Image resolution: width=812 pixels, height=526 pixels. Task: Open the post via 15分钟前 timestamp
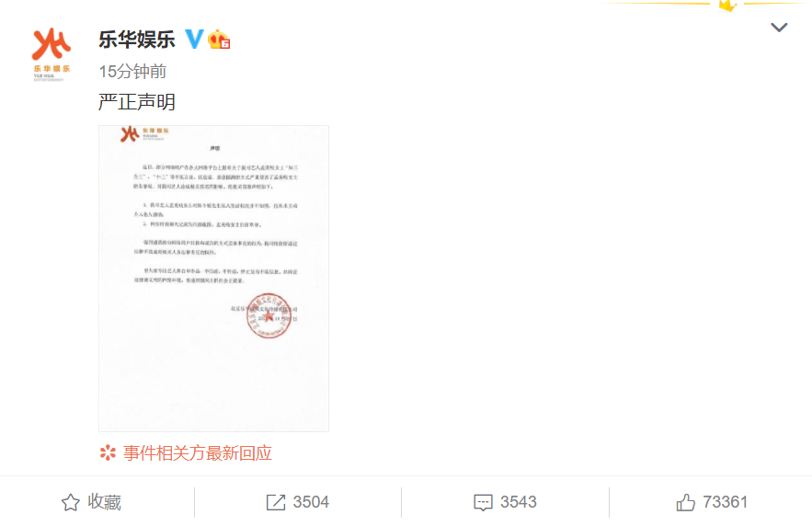(132, 72)
